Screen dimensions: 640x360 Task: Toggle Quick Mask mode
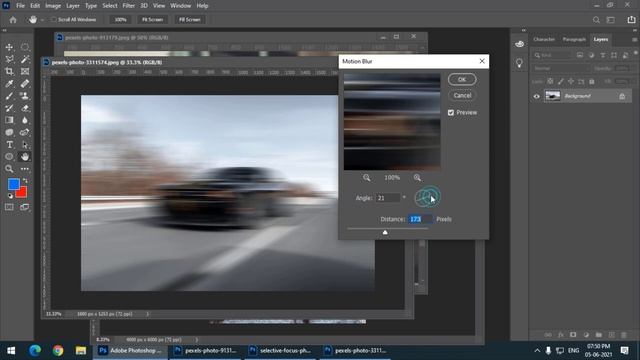9,207
